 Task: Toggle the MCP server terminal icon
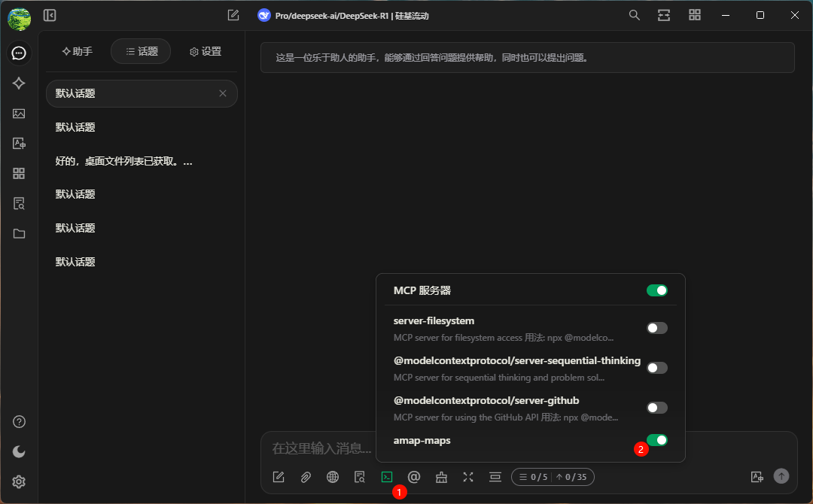[387, 477]
